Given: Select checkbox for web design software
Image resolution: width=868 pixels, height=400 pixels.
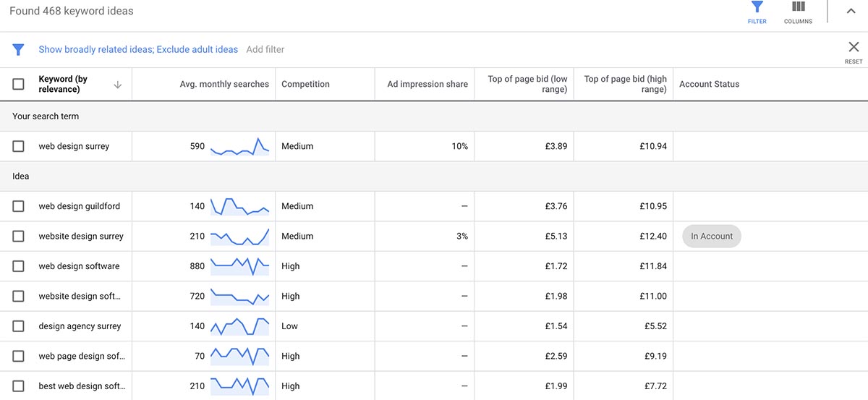Looking at the screenshot, I should 18,266.
